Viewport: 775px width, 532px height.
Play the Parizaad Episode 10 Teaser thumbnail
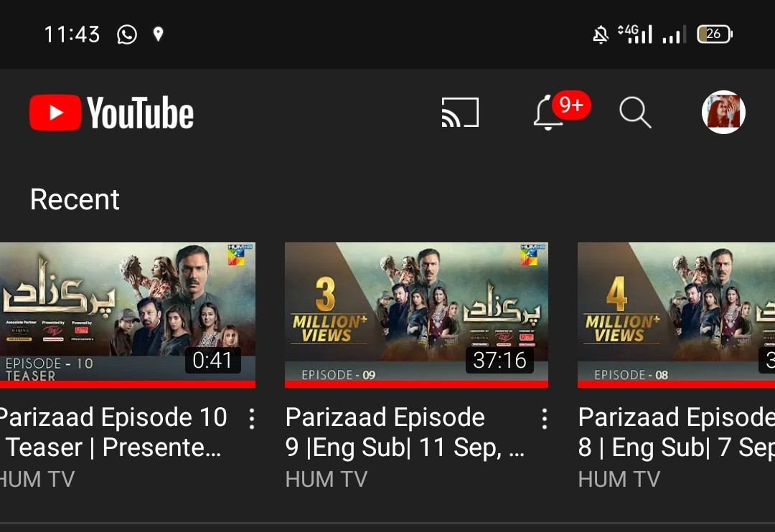(128, 314)
